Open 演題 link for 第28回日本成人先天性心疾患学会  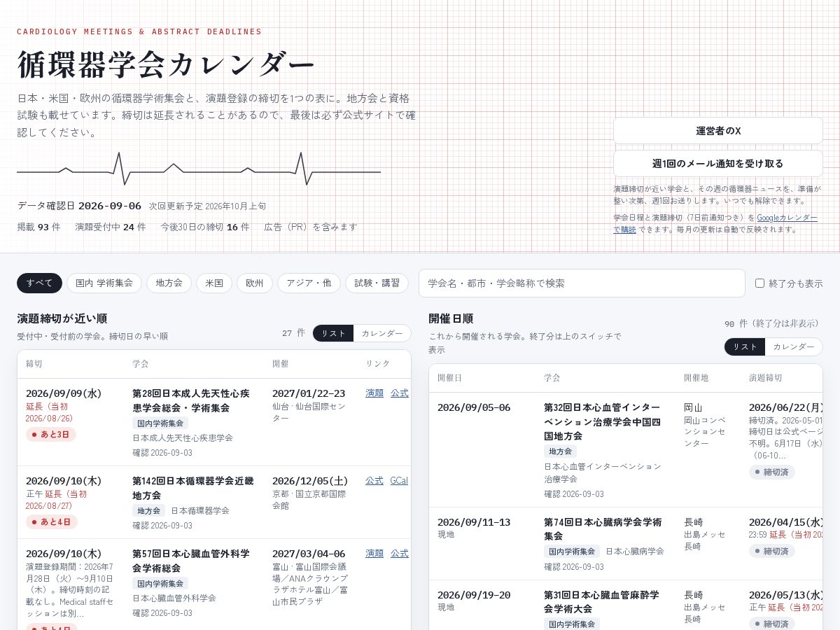pos(374,393)
